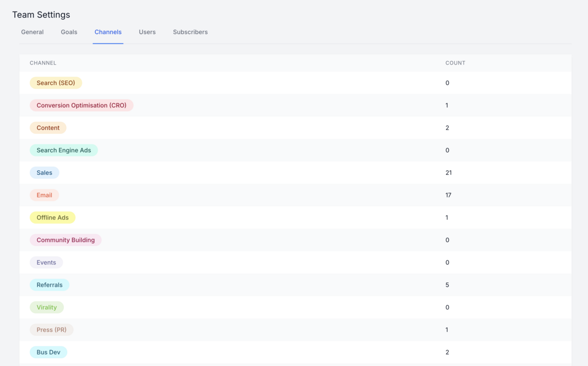The height and width of the screenshot is (366, 588).
Task: Click the Search (SEO) channel tag
Action: coord(56,83)
